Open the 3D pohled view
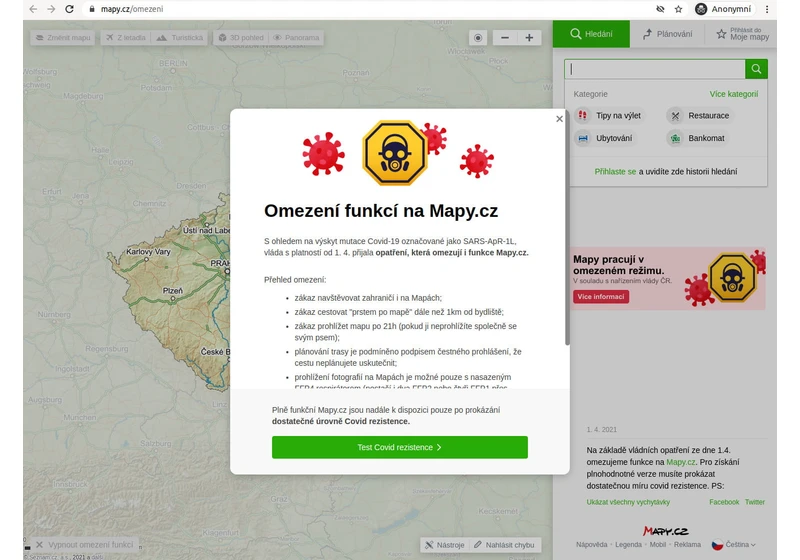This screenshot has width=800, height=560. (x=241, y=38)
